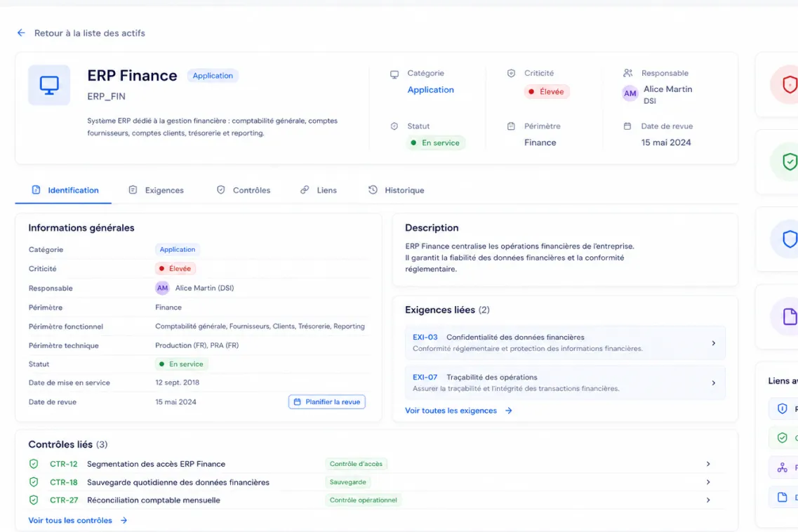
Task: Click the Responsable people icon
Action: coord(628,73)
